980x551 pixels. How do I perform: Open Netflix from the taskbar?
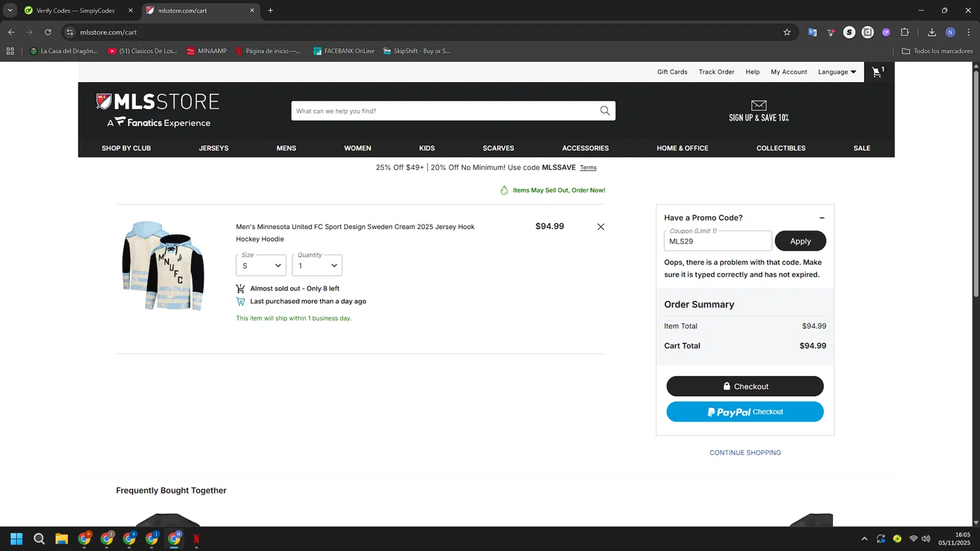[x=196, y=539]
